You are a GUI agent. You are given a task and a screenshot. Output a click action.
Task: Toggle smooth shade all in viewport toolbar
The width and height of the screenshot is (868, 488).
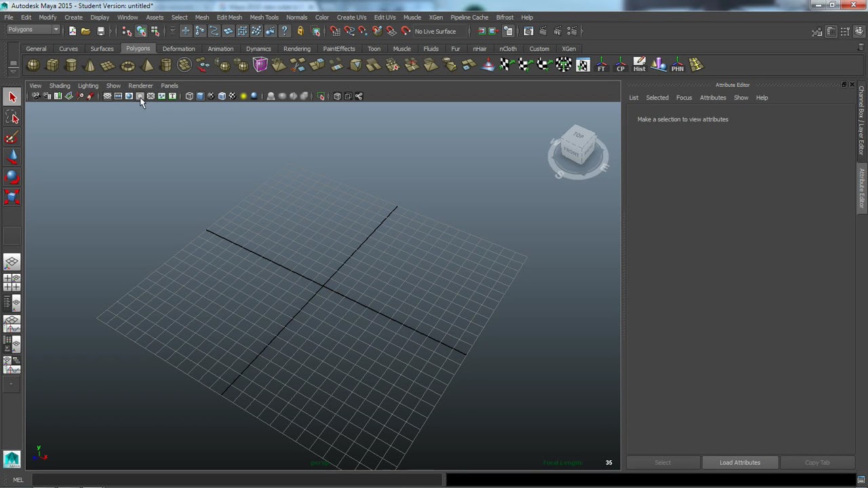(200, 96)
